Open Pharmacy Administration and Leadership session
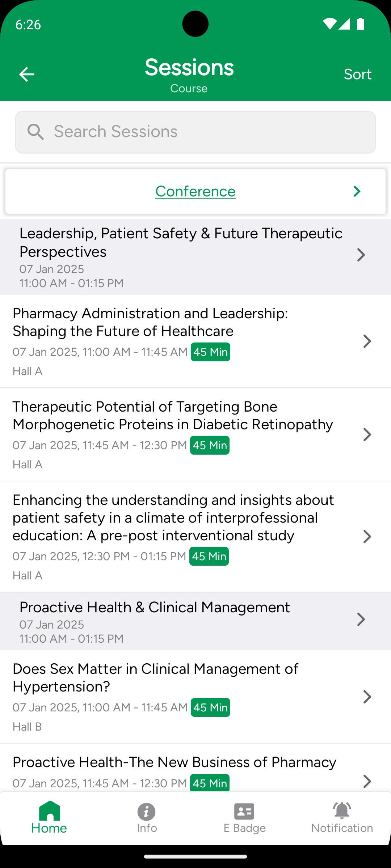The width and height of the screenshot is (391, 868). [195, 341]
